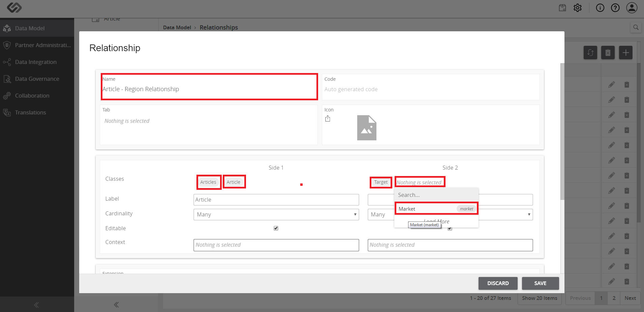This screenshot has height=312, width=644.
Task: Open the settings gear icon
Action: point(578,8)
